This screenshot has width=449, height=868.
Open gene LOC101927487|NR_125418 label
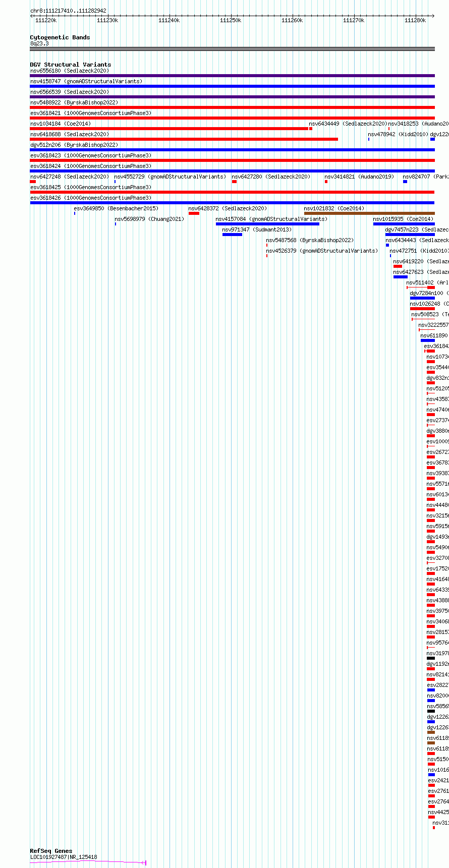point(64,857)
